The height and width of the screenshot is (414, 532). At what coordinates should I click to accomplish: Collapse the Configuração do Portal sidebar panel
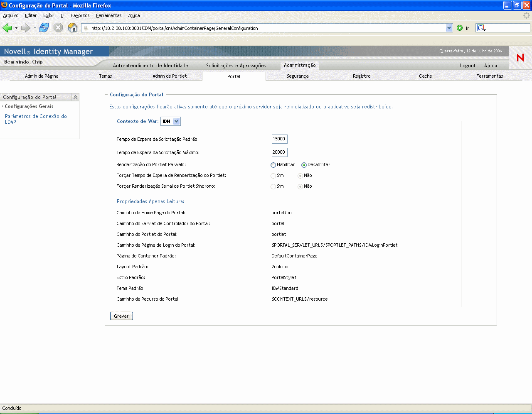[75, 97]
